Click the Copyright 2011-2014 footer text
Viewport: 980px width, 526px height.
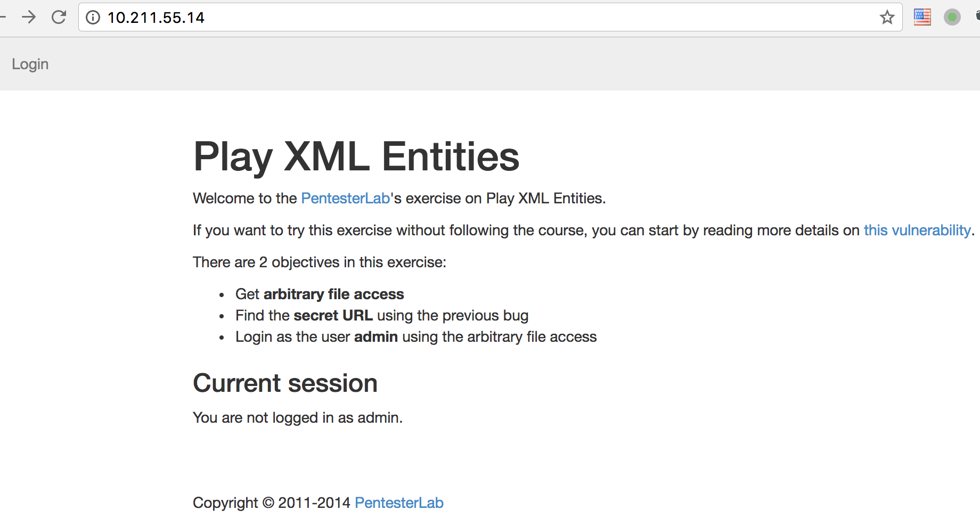tap(272, 503)
